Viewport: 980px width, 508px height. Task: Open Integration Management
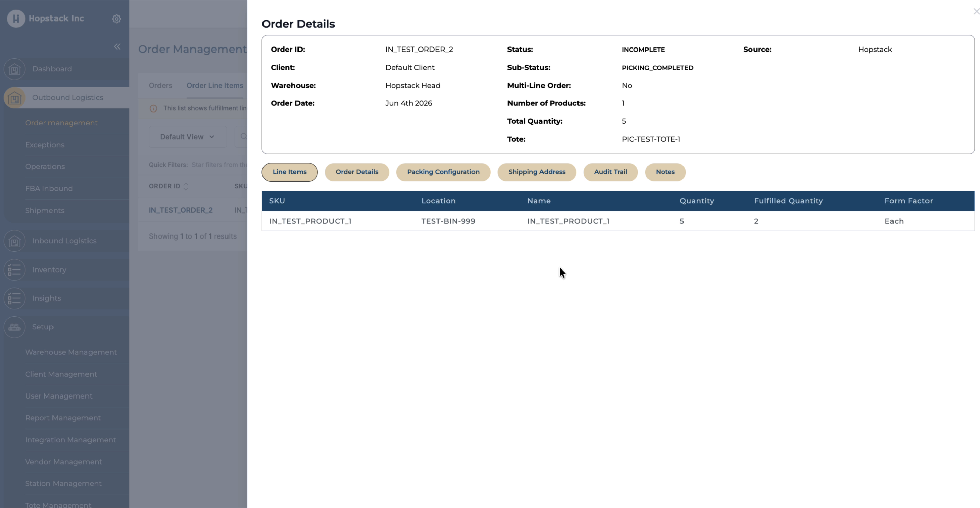[x=70, y=440]
